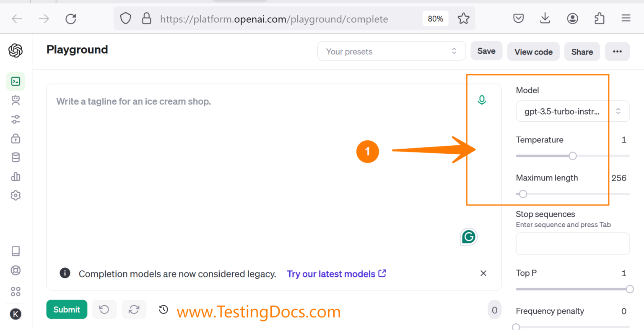The width and height of the screenshot is (644, 330).
Task: Open the three-dot overflow menu button
Action: pos(617,51)
